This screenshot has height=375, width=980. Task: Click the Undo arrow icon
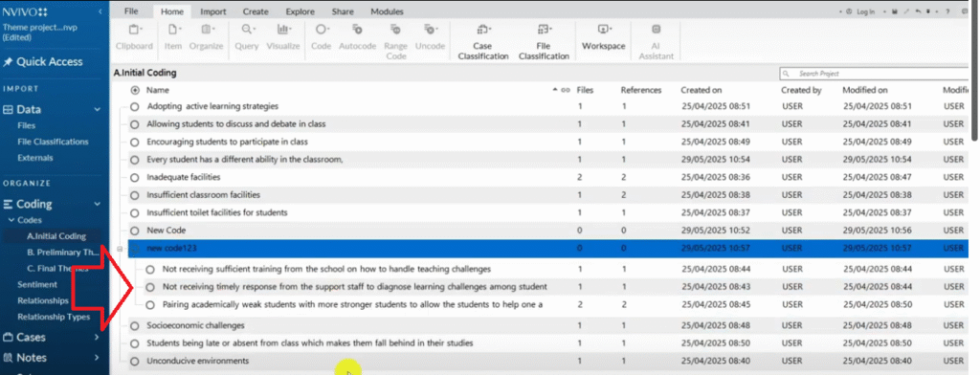[918, 11]
